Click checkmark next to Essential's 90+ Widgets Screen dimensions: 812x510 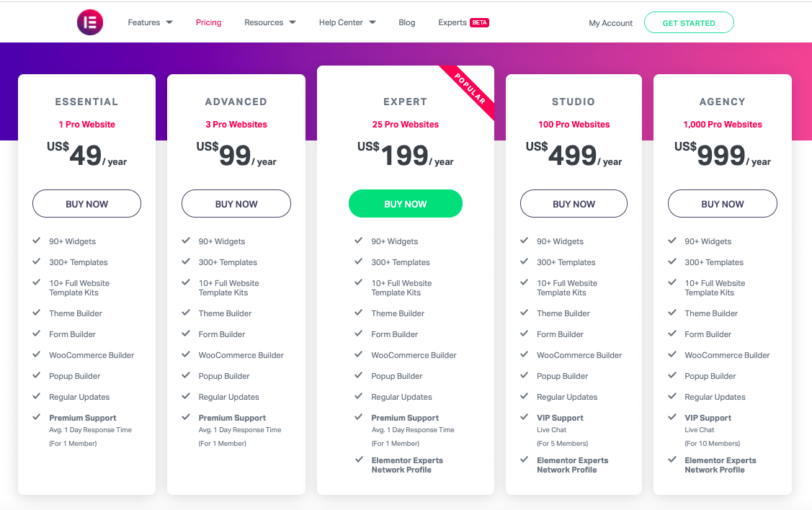pos(36,241)
